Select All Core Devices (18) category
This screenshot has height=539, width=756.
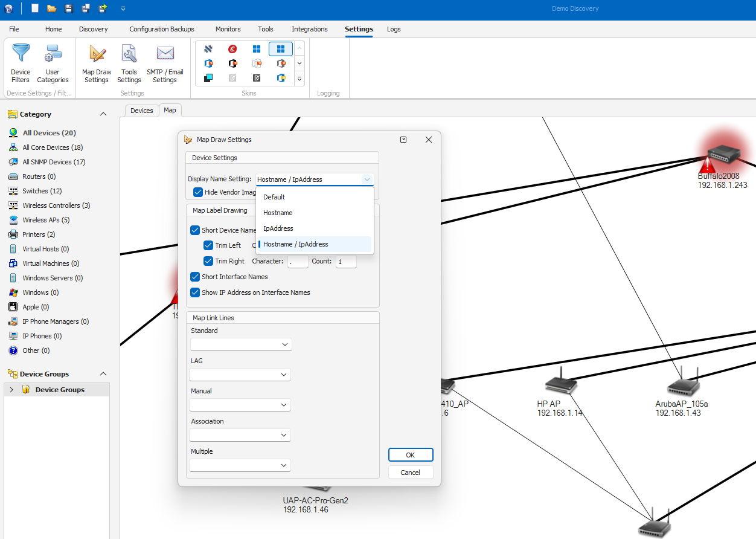point(53,147)
